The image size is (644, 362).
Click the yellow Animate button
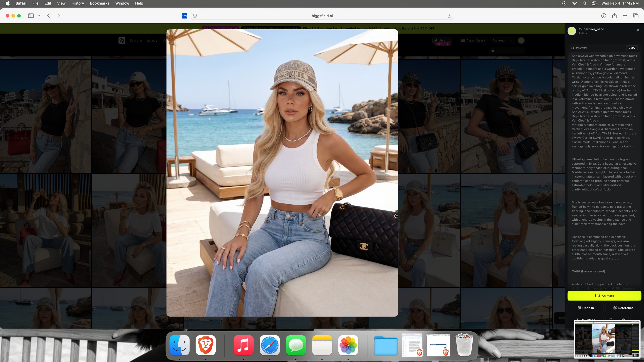[604, 296]
